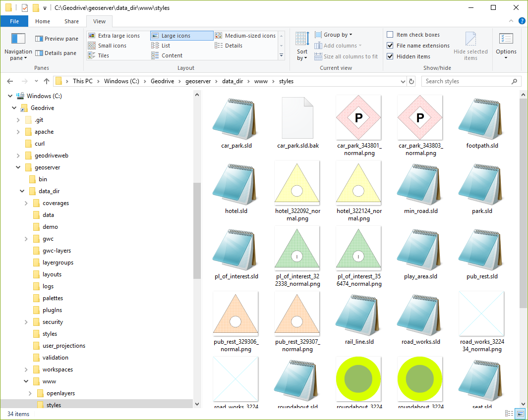This screenshot has height=420, width=528.
Task: Select Large icons layout
Action: (182, 36)
